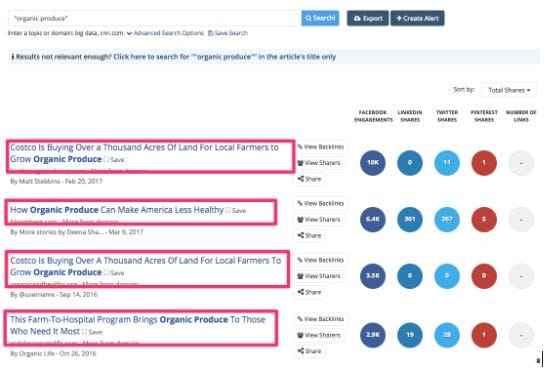View Backlinks for Farm-To-Hospital article
The image size is (547, 375).
[x=321, y=319]
